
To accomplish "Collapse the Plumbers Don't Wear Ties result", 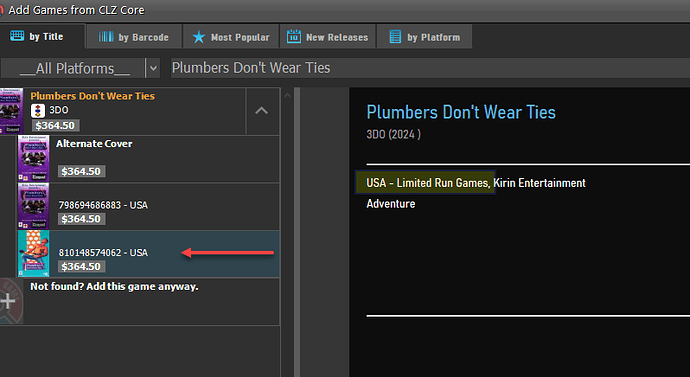I will (x=262, y=111).
